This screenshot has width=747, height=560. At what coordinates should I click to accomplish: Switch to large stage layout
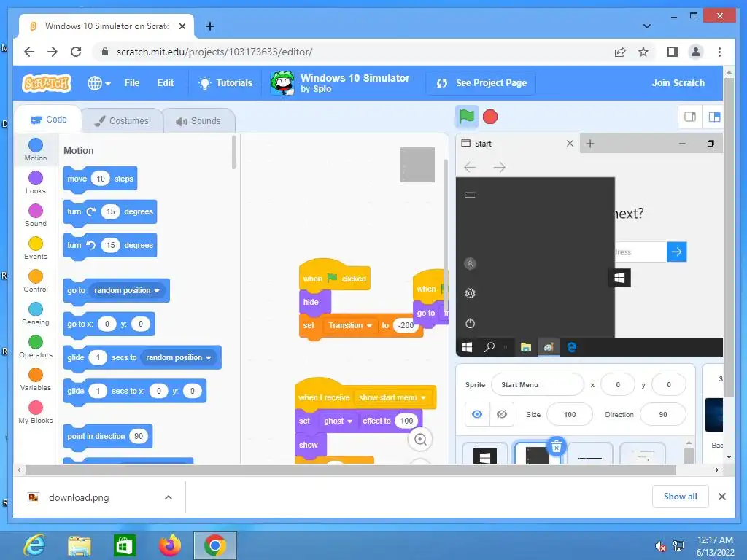tap(713, 117)
